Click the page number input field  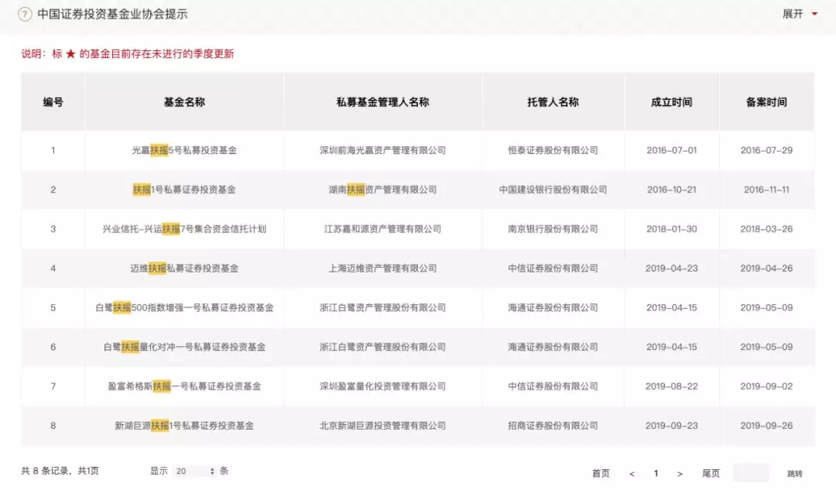(x=750, y=473)
